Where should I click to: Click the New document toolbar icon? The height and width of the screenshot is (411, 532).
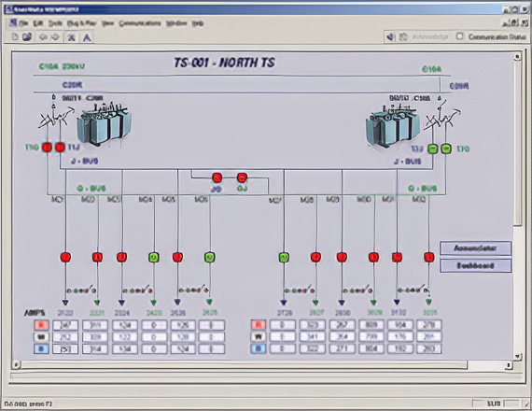click(x=15, y=36)
